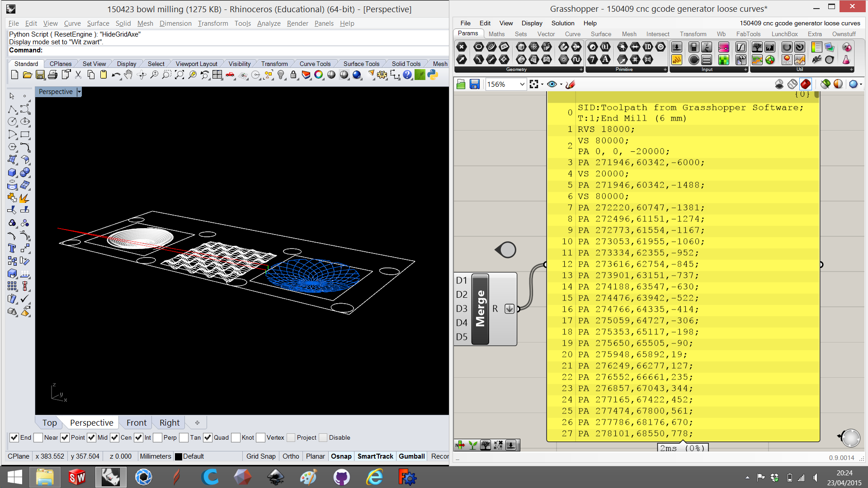Launch GitHub from the Windows taskbar
Viewport: 868px width, 488px height.
[x=341, y=477]
